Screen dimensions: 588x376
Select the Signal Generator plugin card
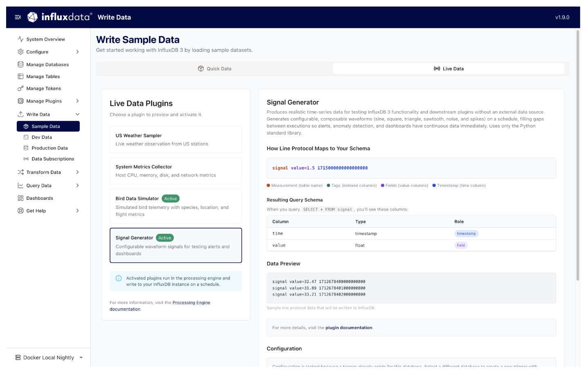pyautogui.click(x=176, y=245)
